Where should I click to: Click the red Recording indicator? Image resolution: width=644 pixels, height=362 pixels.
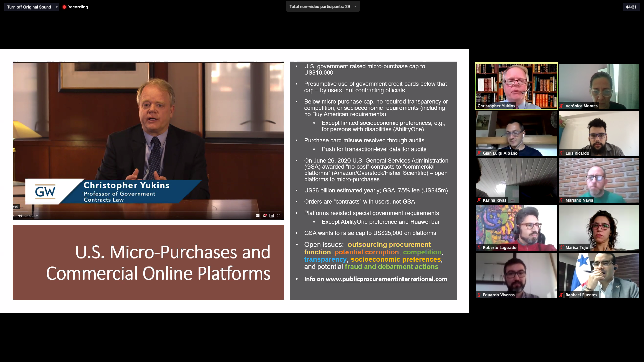(75, 7)
